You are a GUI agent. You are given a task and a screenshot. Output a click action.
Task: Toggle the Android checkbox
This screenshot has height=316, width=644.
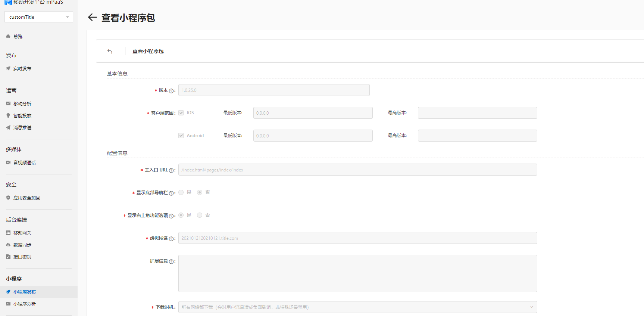click(x=181, y=136)
